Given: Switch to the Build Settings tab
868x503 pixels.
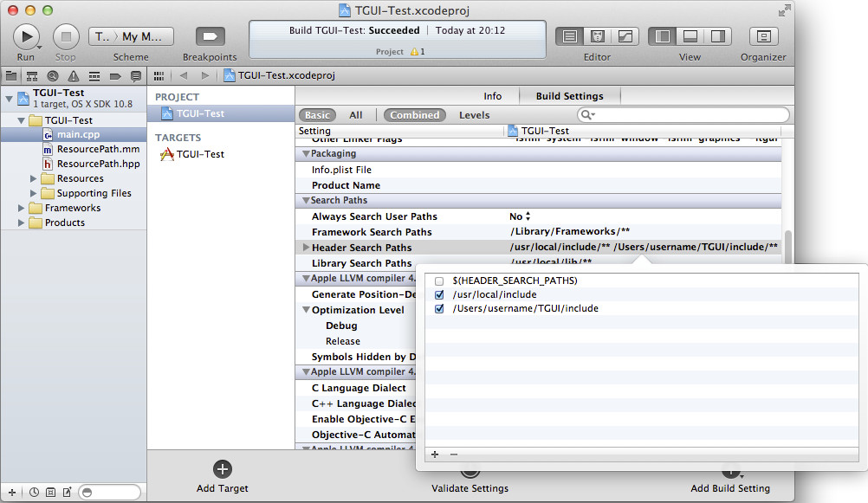Looking at the screenshot, I should [570, 96].
